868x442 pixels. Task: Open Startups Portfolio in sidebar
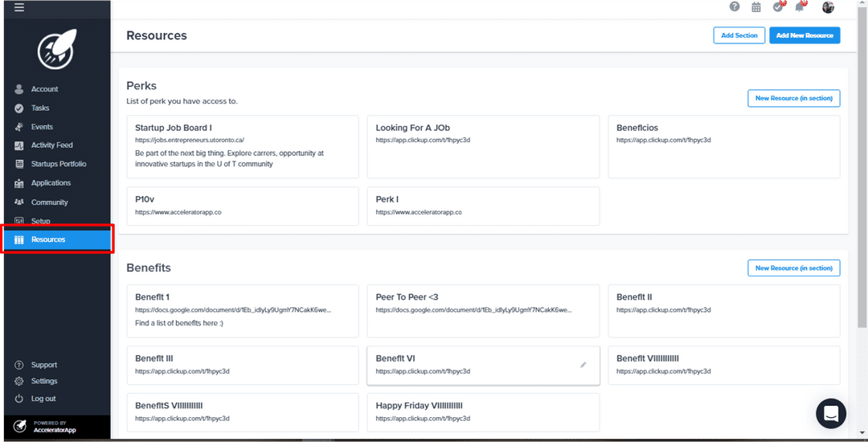click(58, 164)
